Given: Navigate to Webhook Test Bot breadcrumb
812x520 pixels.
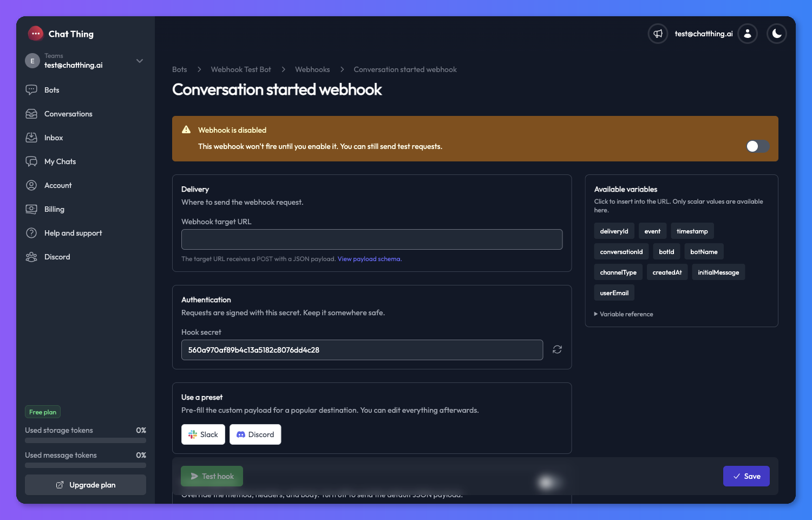Looking at the screenshot, I should (241, 69).
